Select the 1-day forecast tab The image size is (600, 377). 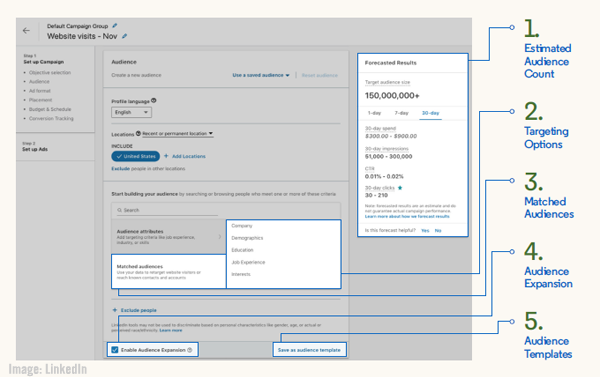click(374, 113)
